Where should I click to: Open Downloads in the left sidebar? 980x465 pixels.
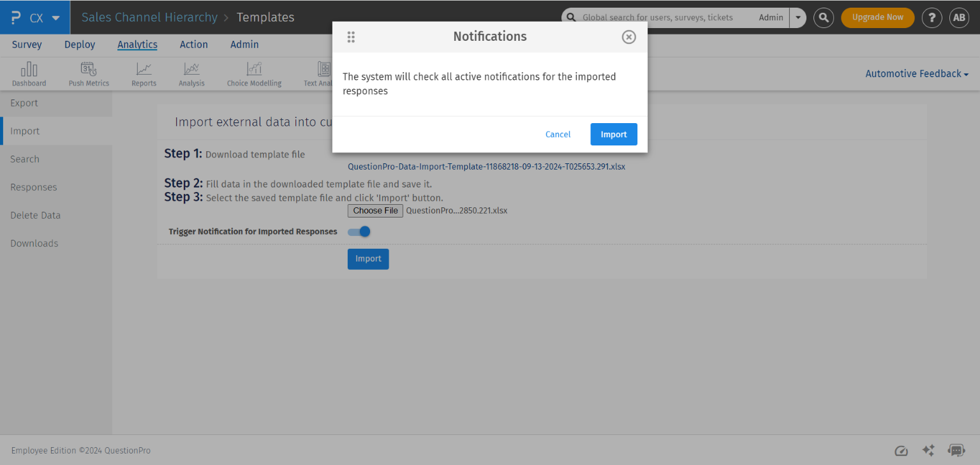click(x=56, y=244)
